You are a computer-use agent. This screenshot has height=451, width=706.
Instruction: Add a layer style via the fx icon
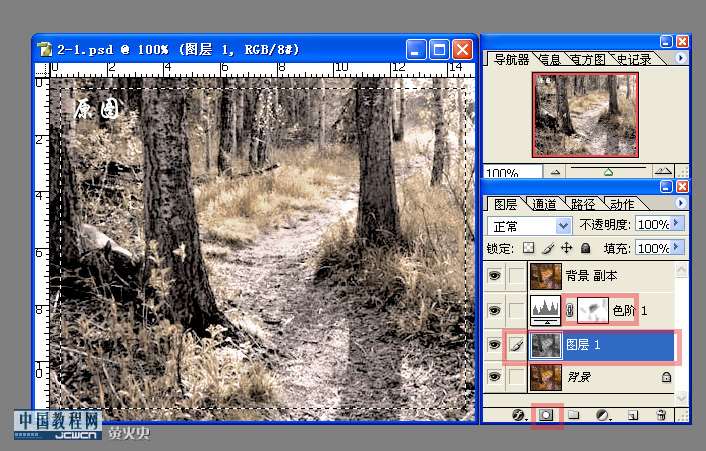(x=518, y=415)
